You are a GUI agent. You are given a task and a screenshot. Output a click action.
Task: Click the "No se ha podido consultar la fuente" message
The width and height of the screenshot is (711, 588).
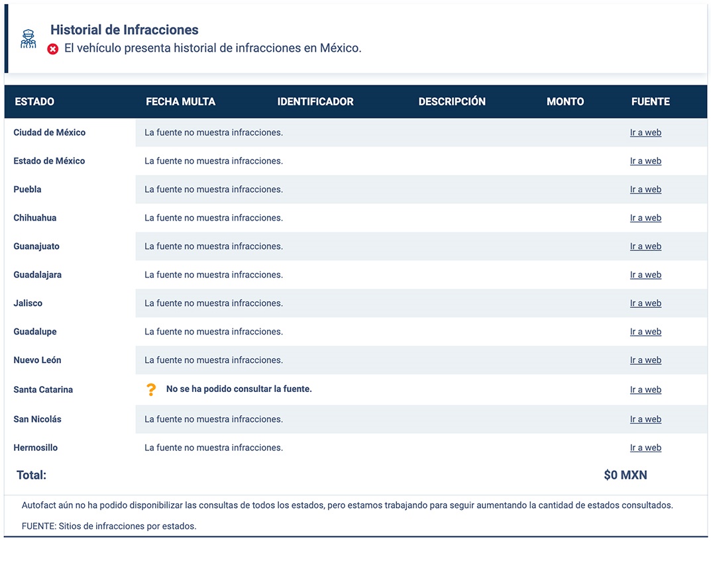click(x=239, y=389)
